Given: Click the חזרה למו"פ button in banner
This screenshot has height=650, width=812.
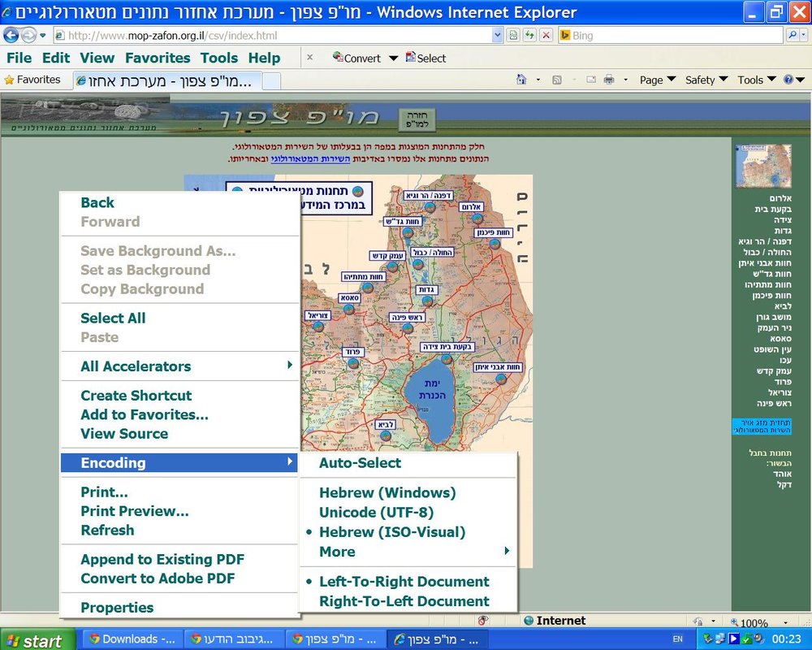Looking at the screenshot, I should 416,119.
